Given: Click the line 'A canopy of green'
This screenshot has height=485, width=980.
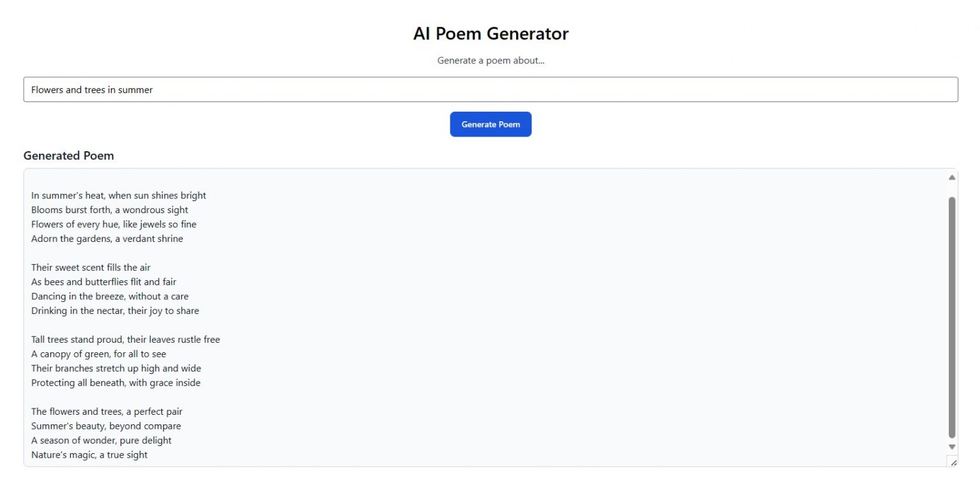Looking at the screenshot, I should (99, 354).
